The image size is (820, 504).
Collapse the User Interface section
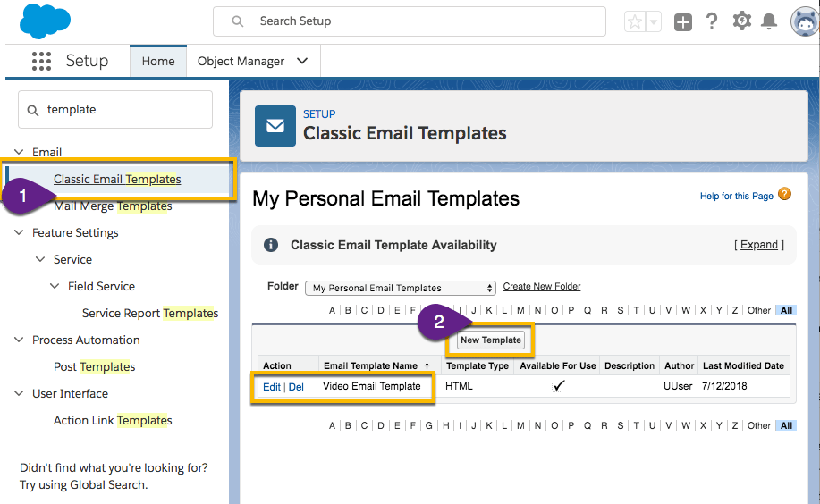click(19, 393)
